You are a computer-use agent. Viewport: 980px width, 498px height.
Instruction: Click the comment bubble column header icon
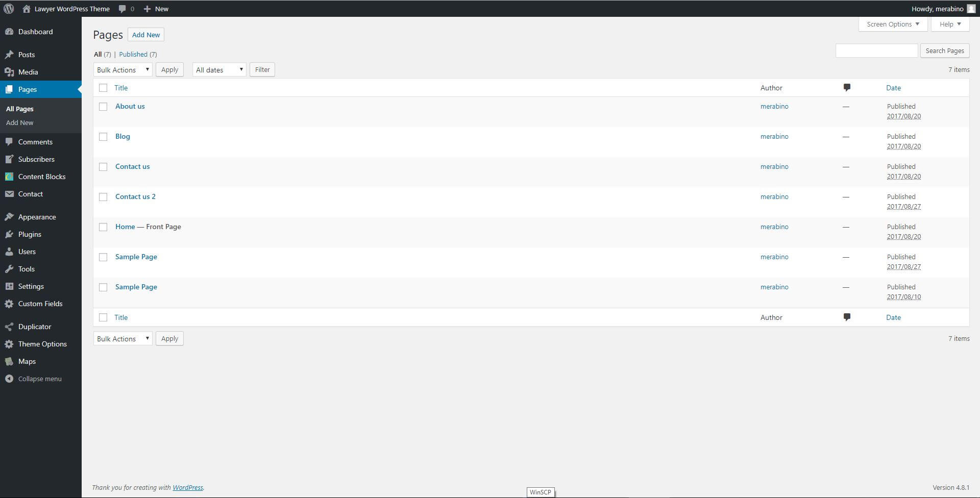tap(847, 88)
